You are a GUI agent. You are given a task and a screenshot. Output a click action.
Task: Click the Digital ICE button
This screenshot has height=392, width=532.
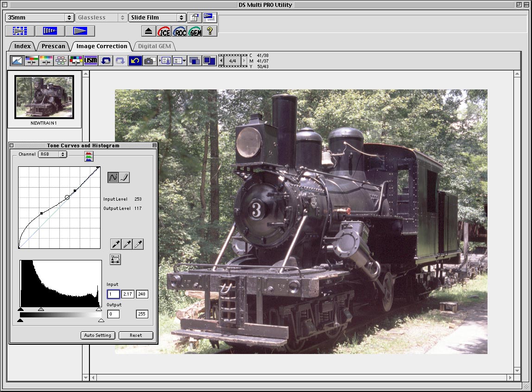coord(164,31)
